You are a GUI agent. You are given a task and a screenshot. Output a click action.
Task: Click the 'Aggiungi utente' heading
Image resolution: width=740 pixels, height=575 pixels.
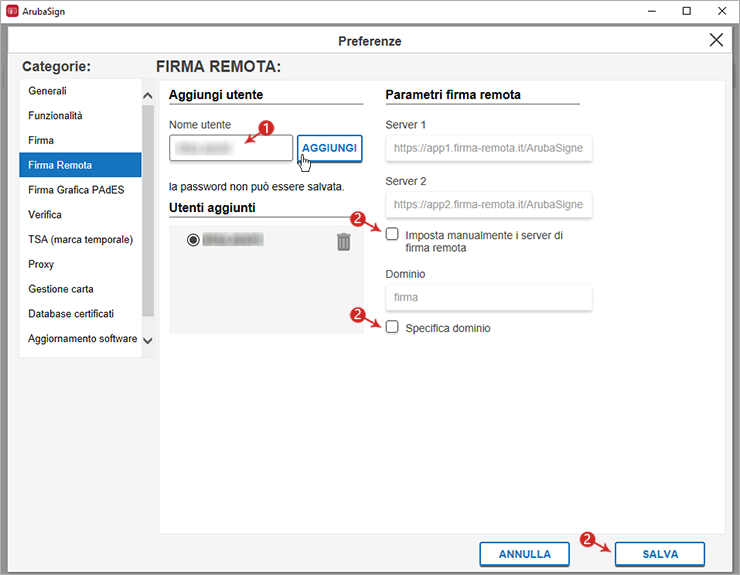coord(216,95)
